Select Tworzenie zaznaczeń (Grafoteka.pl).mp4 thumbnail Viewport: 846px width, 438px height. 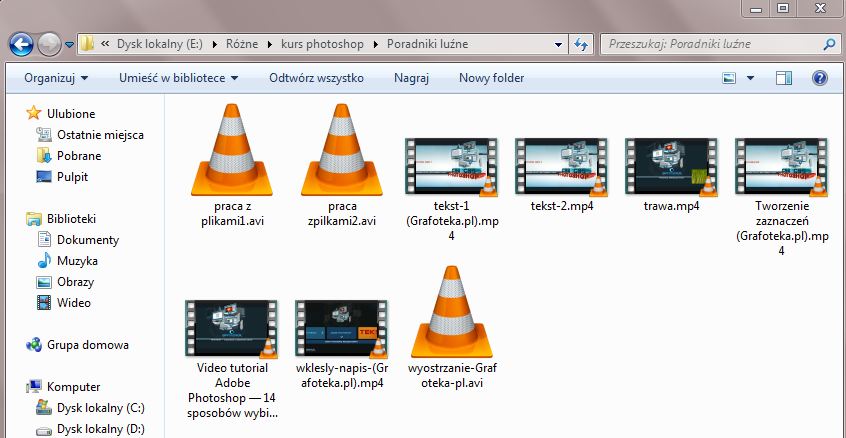tap(781, 167)
